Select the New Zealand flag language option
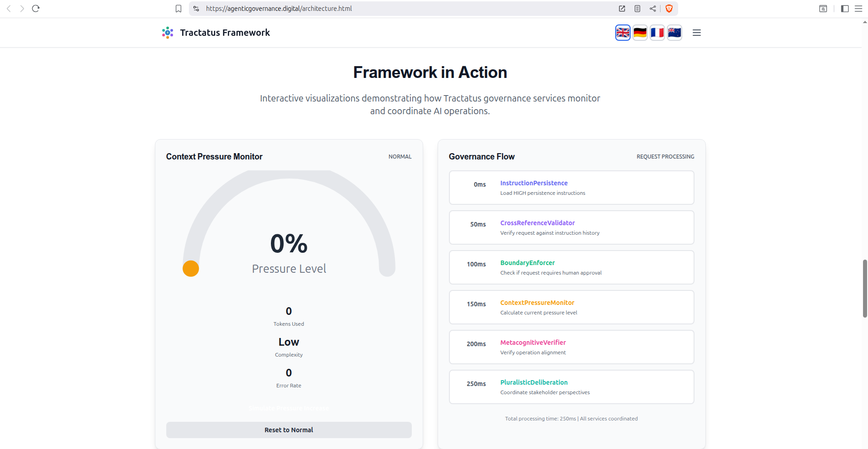Viewport: 868px width, 449px height. [x=674, y=33]
